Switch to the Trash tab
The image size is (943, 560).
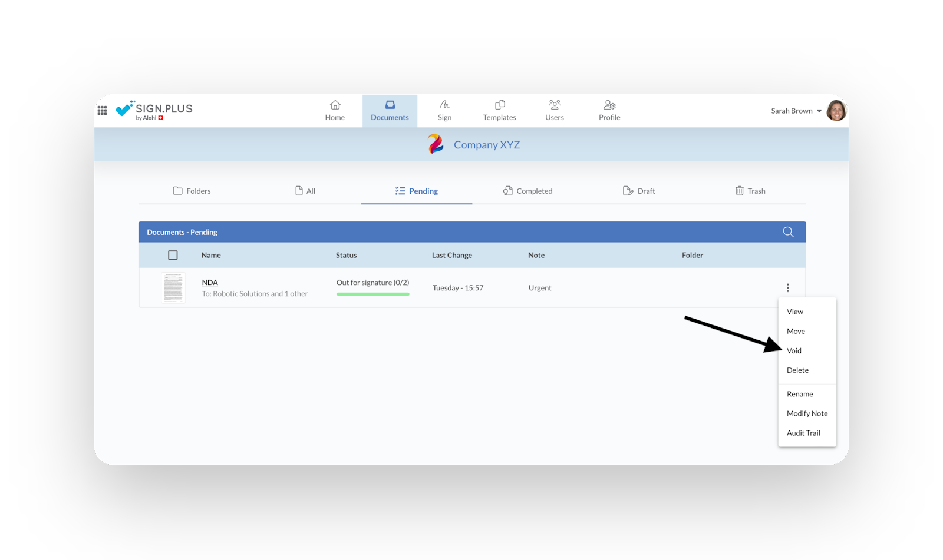click(750, 191)
